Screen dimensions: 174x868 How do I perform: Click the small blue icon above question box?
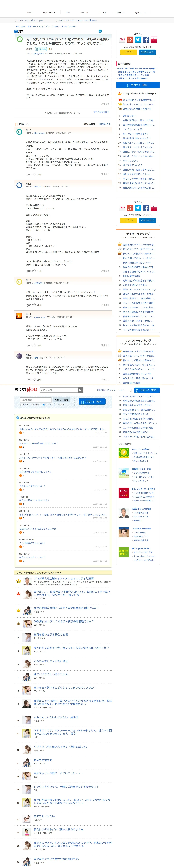[x=100, y=31]
